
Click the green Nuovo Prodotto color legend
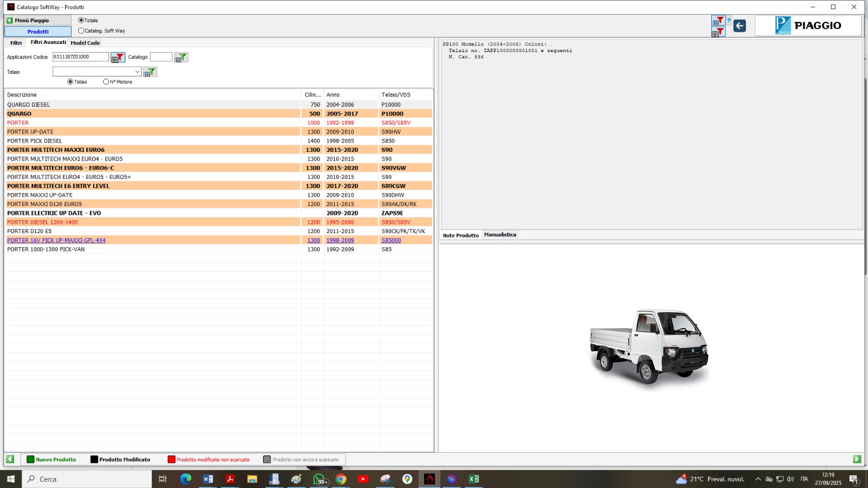click(52, 459)
